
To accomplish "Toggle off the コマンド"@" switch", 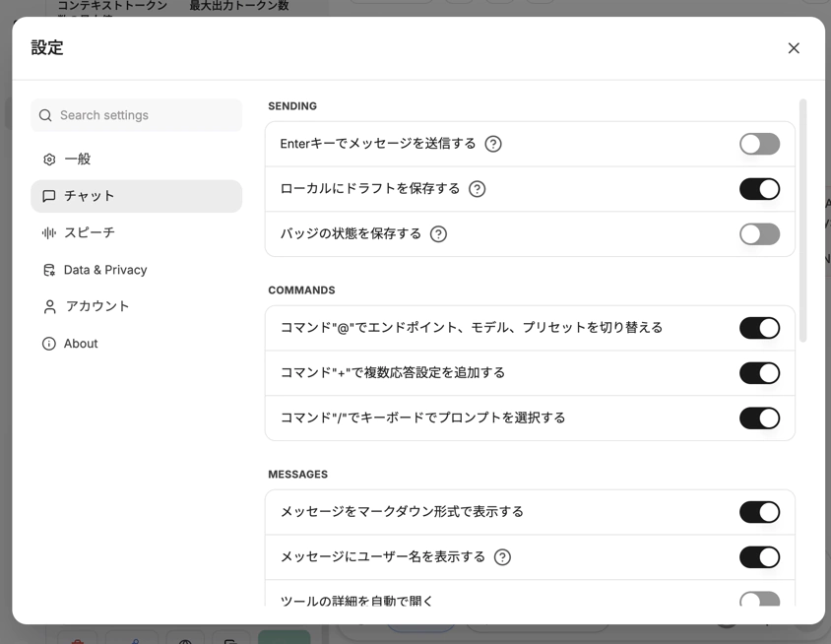I will (x=759, y=328).
